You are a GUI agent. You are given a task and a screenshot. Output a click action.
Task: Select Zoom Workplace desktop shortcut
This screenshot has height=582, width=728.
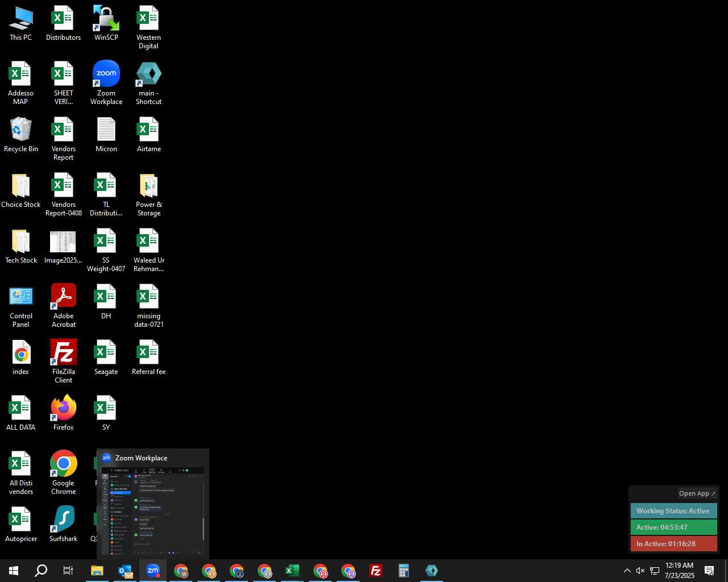[106, 84]
